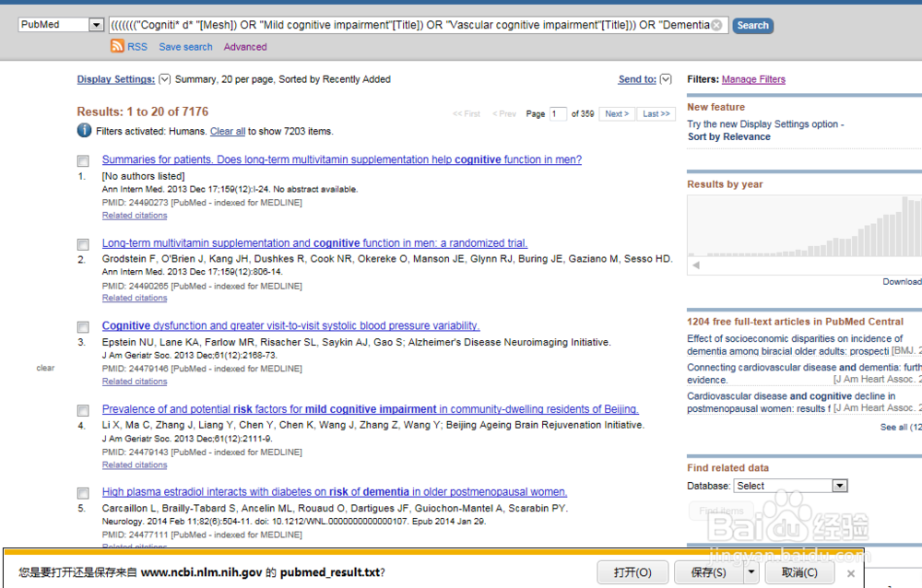Screen dimensions: 922x588
Task: Expand the Display Settings dropdown arrow
Action: click(x=165, y=78)
